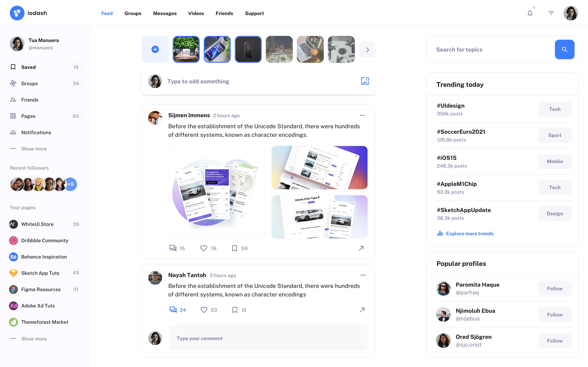Bookmark Nayah Tantoh's post
Image resolution: width=588 pixels, height=367 pixels.
pos(234,310)
